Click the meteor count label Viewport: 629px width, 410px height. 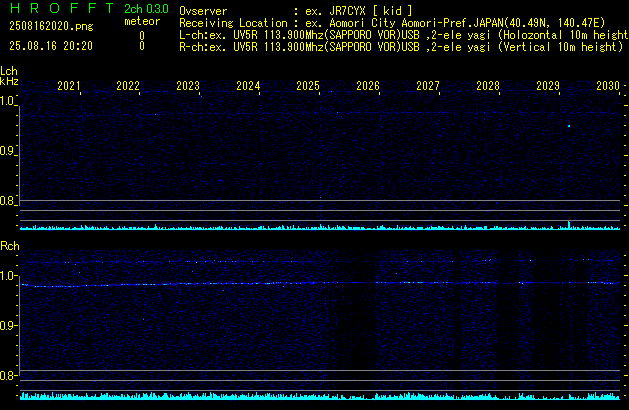click(x=142, y=21)
